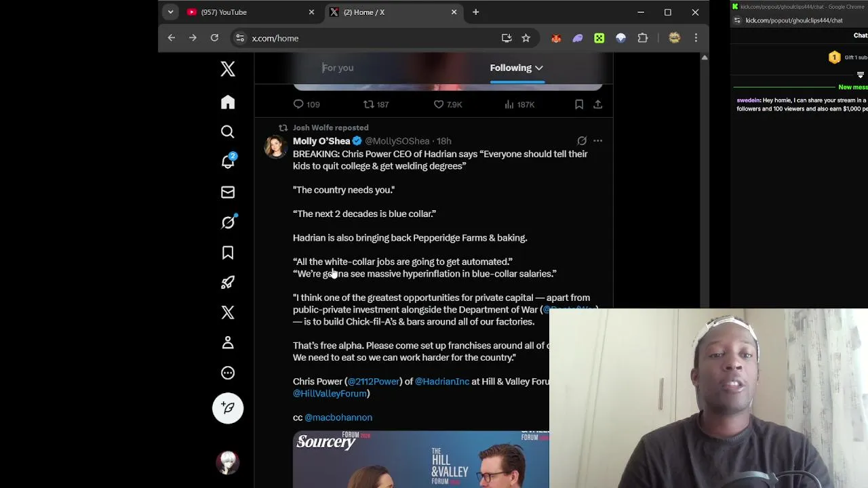
Task: Open the blue shield extension icon
Action: (621, 39)
